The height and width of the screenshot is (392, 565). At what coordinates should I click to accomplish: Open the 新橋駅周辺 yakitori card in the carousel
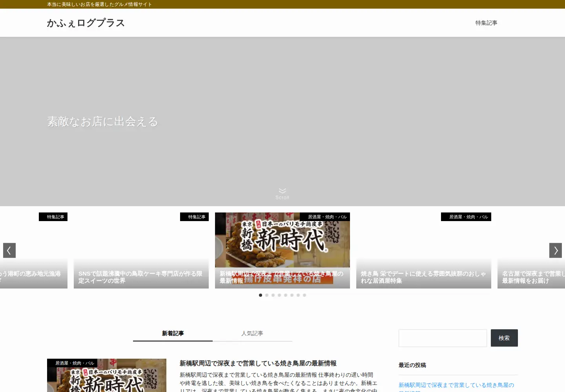click(x=282, y=250)
